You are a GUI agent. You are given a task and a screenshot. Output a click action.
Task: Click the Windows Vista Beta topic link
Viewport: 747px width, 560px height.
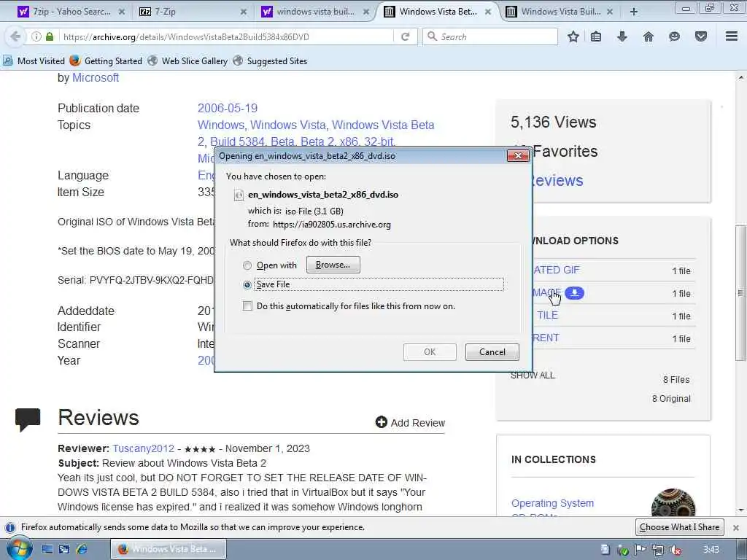383,125
